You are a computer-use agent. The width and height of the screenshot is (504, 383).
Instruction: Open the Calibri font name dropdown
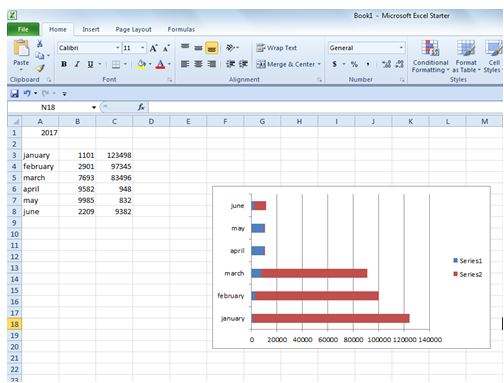[117, 48]
